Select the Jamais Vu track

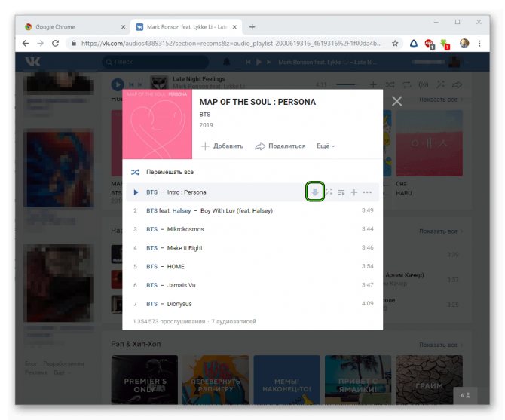[x=252, y=285]
